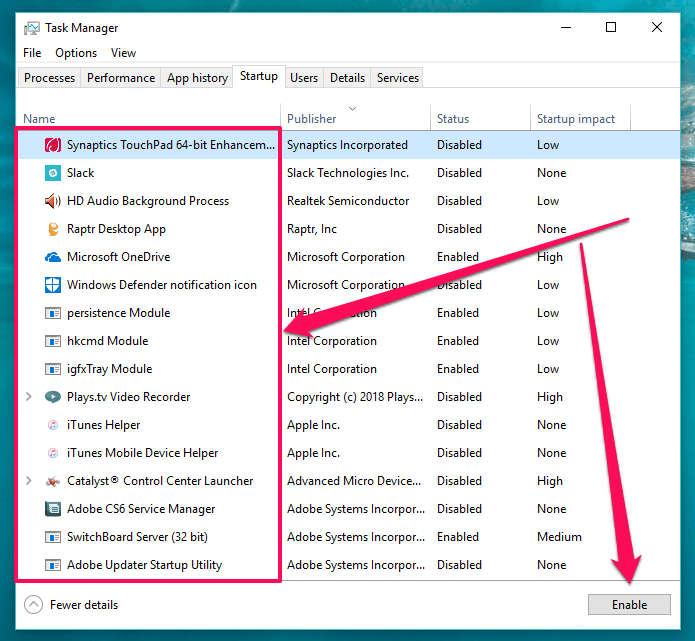This screenshot has width=695, height=641.
Task: Select Windows Defender notification icon entry
Action: [x=162, y=285]
